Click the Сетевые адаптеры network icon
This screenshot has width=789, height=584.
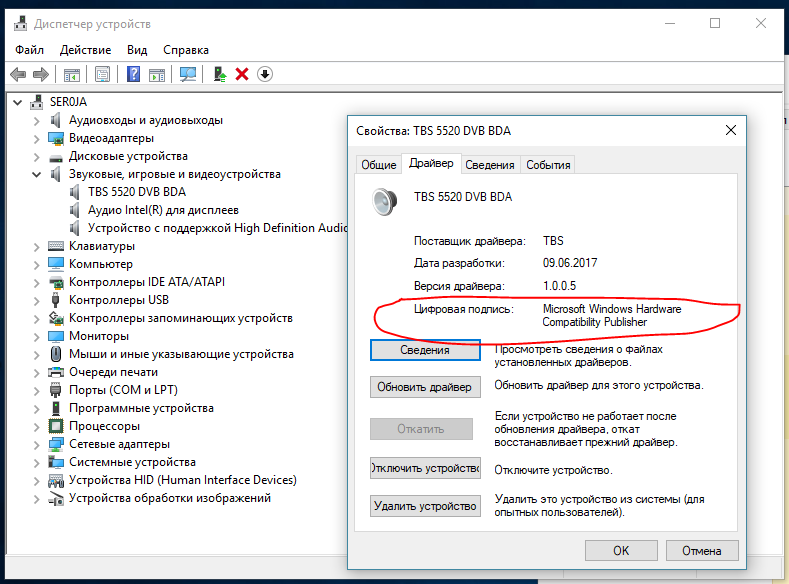(56, 444)
